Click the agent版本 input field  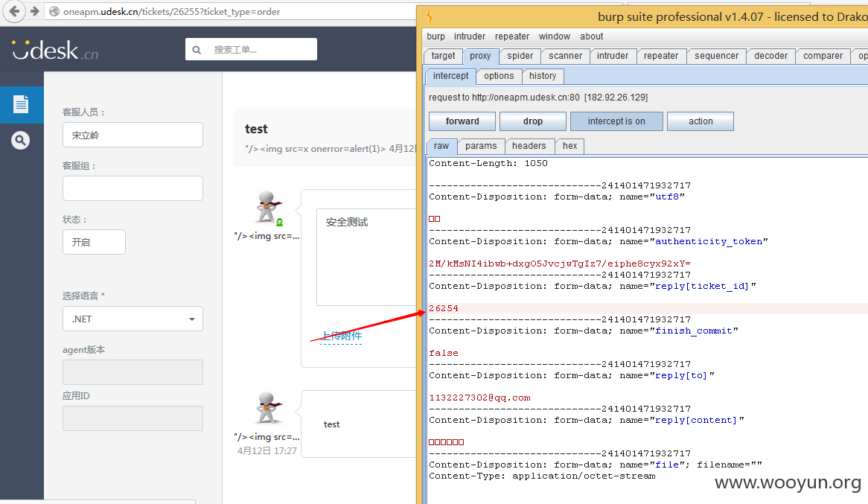coord(133,372)
